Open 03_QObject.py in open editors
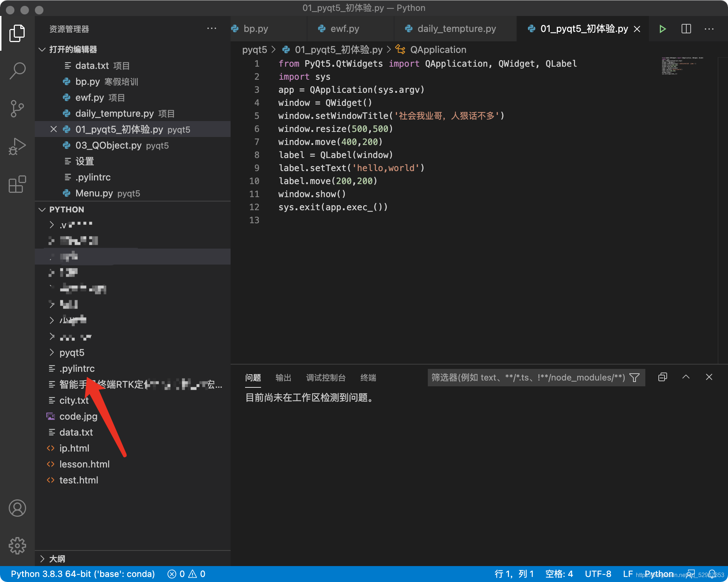This screenshot has width=728, height=582. pos(133,145)
